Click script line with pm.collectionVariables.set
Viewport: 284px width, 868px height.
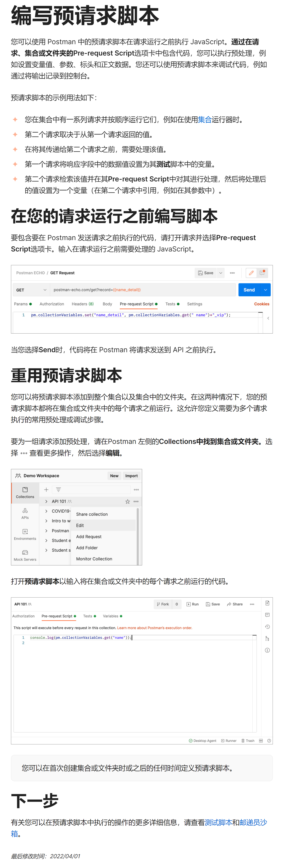tap(131, 315)
